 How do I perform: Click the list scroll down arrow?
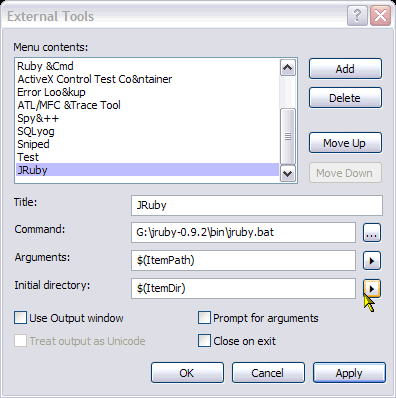point(288,173)
